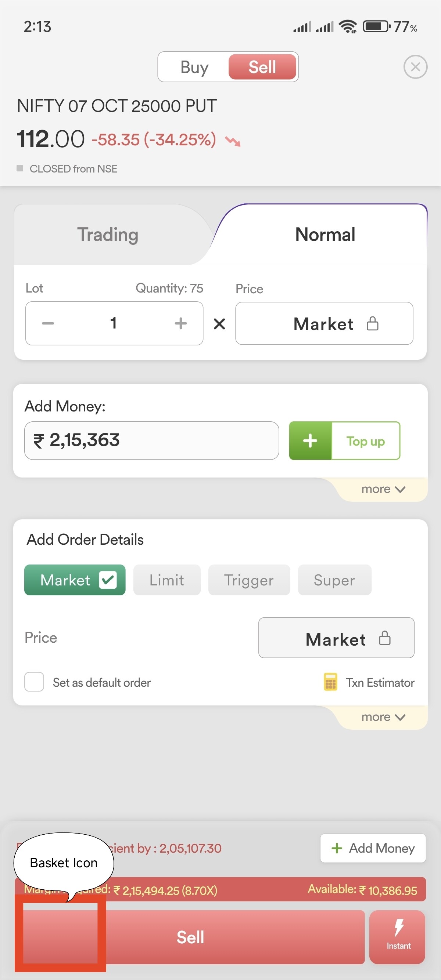Select the Limit order type
441x980 pixels.
167,580
